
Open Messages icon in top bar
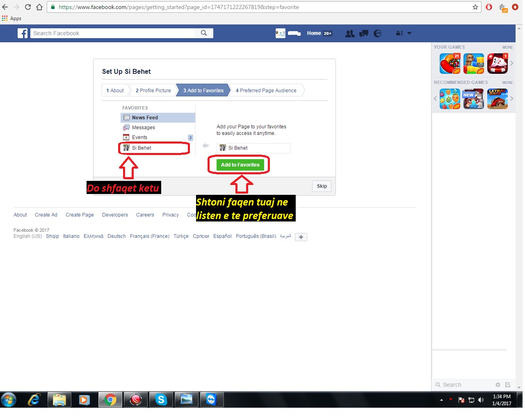(x=364, y=34)
